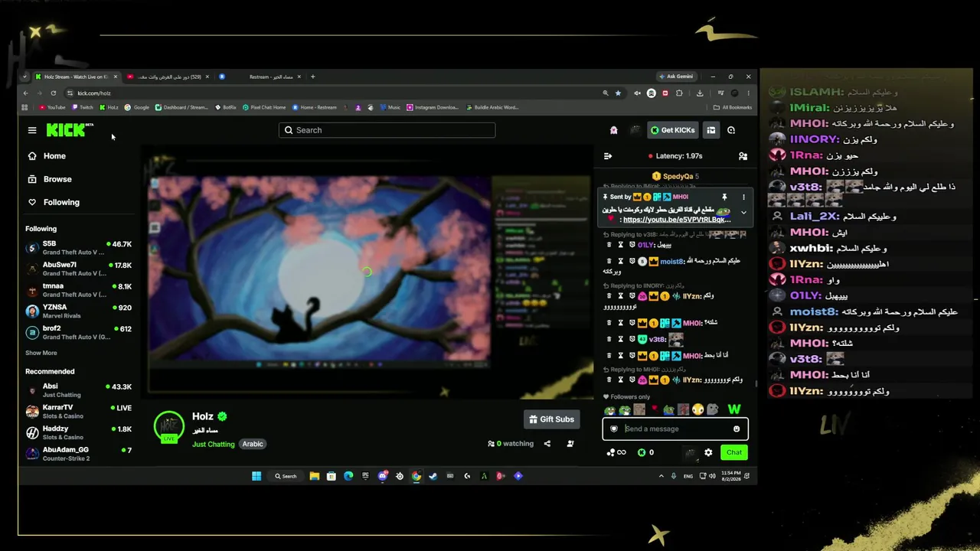This screenshot has width=980, height=551.
Task: Focus the Kick Search field
Action: click(387, 130)
